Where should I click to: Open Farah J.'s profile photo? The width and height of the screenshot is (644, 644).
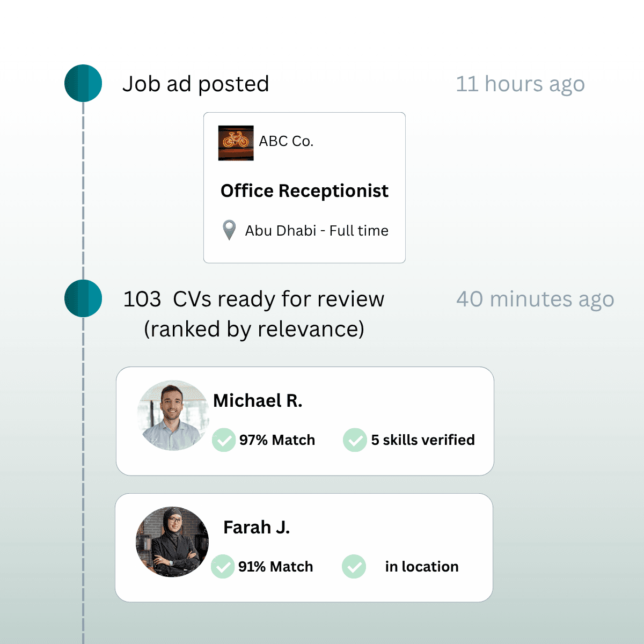pos(172,542)
